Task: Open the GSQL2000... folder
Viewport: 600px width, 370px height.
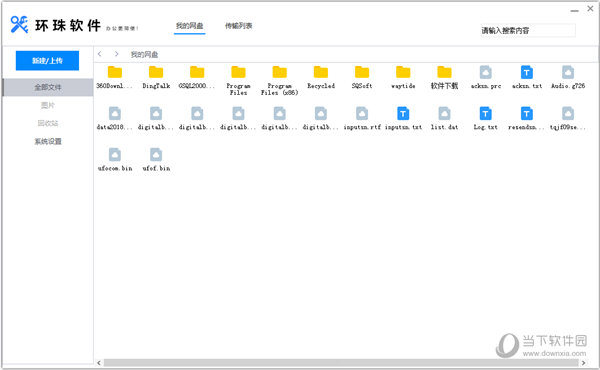Action: click(x=197, y=72)
